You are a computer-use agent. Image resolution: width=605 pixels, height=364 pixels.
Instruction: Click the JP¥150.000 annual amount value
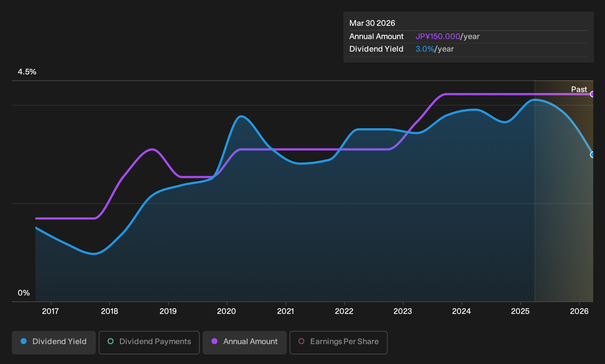point(438,36)
